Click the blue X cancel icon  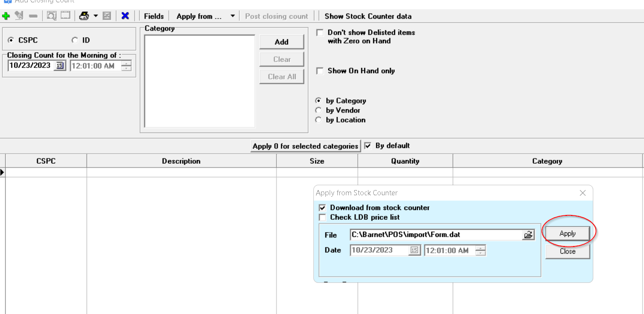(x=125, y=16)
